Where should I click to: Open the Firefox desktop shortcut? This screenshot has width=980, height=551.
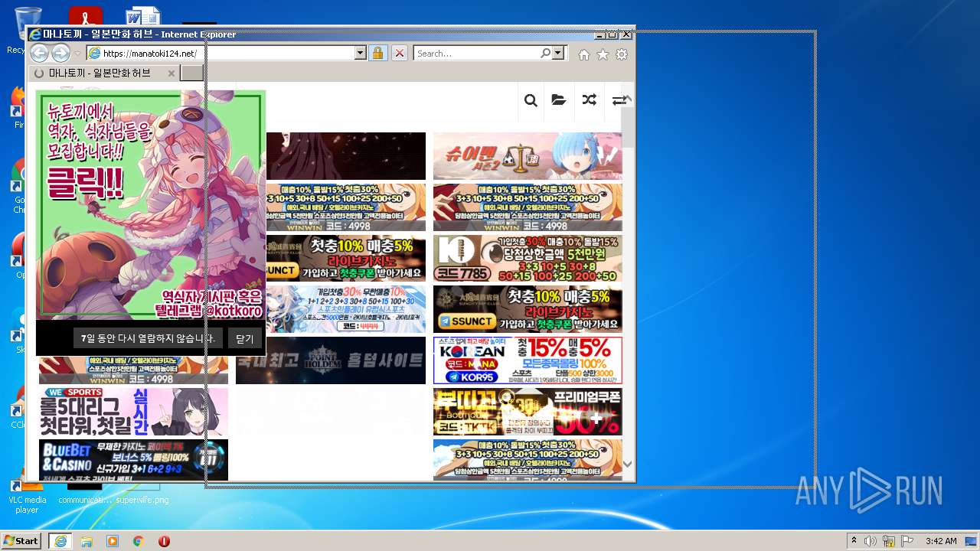pos(18,107)
